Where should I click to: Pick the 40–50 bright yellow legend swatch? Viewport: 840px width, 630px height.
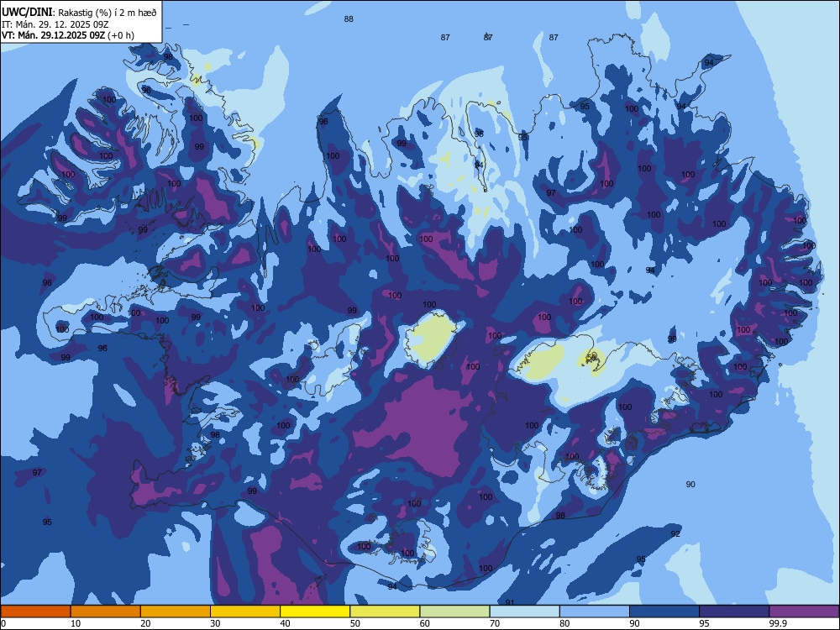(x=315, y=612)
